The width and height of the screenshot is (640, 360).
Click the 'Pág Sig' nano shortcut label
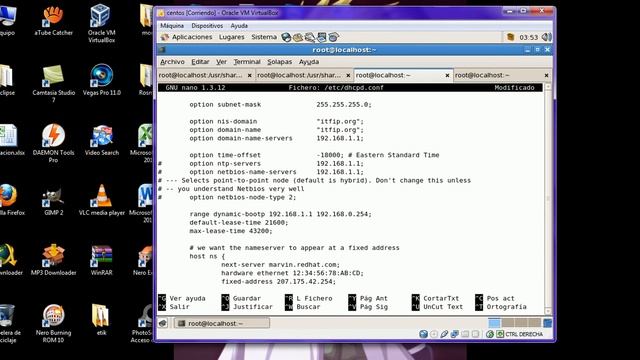(373, 307)
